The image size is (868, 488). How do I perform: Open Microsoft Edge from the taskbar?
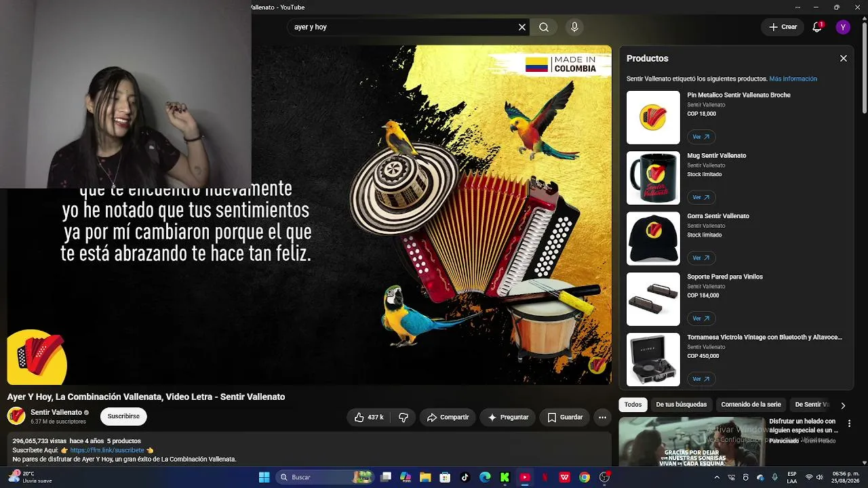(x=485, y=477)
